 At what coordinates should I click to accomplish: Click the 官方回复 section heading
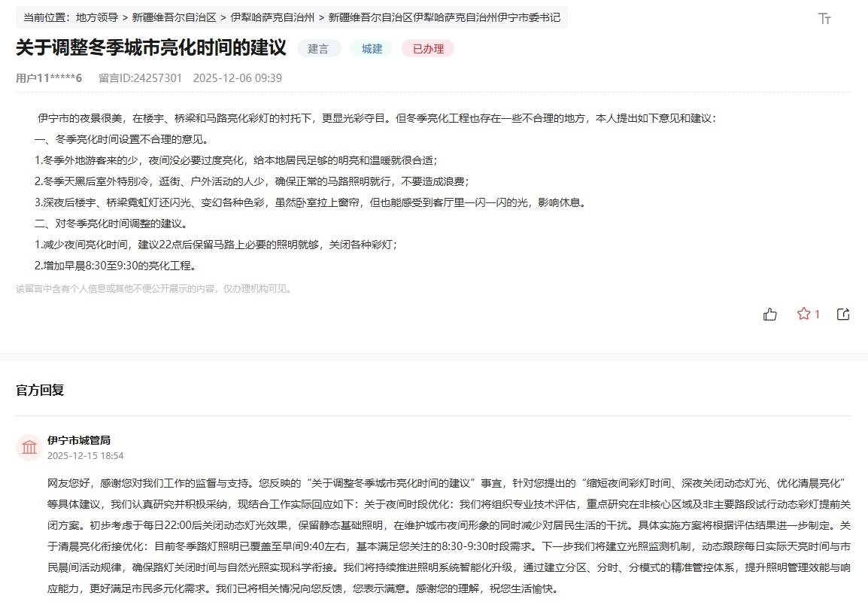point(40,390)
